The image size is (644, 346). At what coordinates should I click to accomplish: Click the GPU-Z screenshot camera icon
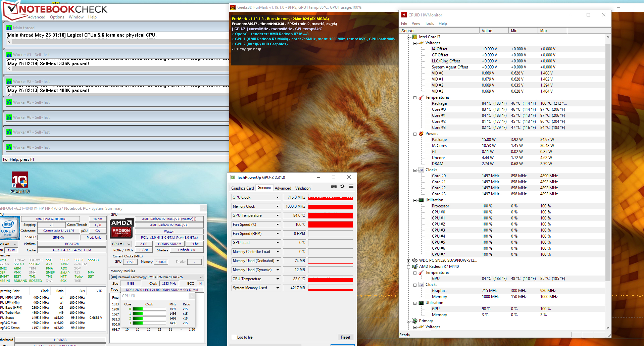pyautogui.click(x=334, y=186)
